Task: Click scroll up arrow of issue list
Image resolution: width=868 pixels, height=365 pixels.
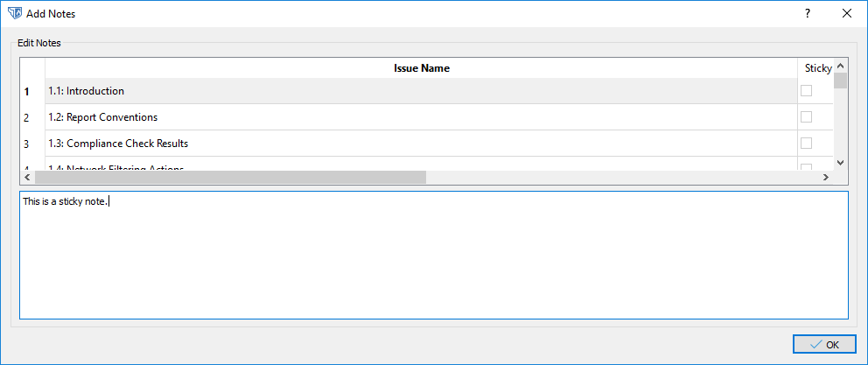Action: coord(840,64)
